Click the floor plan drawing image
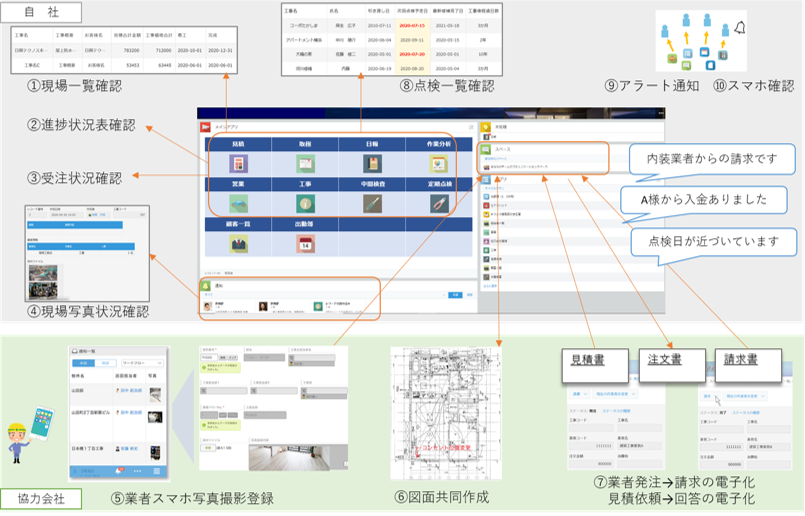This screenshot has height=516, width=805. [x=446, y=413]
